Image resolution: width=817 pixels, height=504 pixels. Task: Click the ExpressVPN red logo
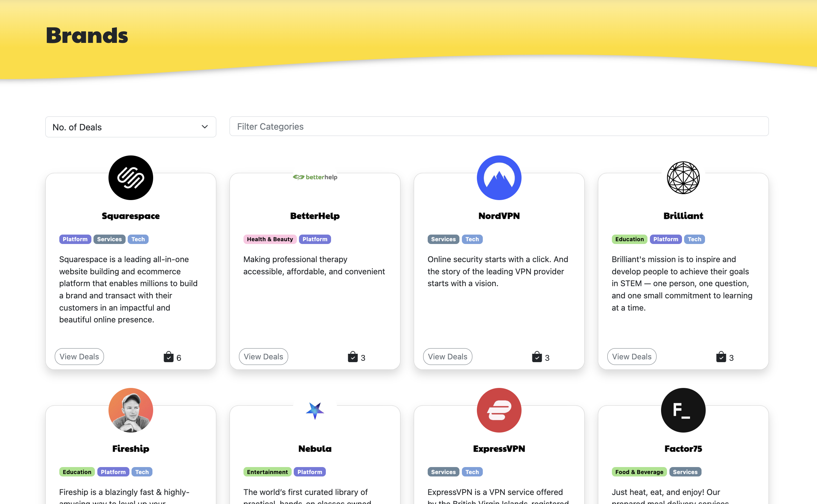click(x=499, y=410)
